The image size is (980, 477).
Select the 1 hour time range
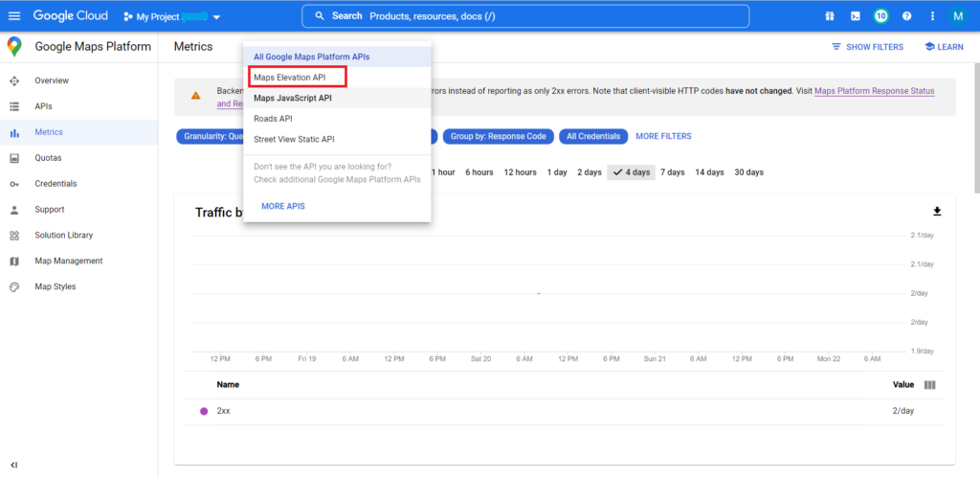443,172
